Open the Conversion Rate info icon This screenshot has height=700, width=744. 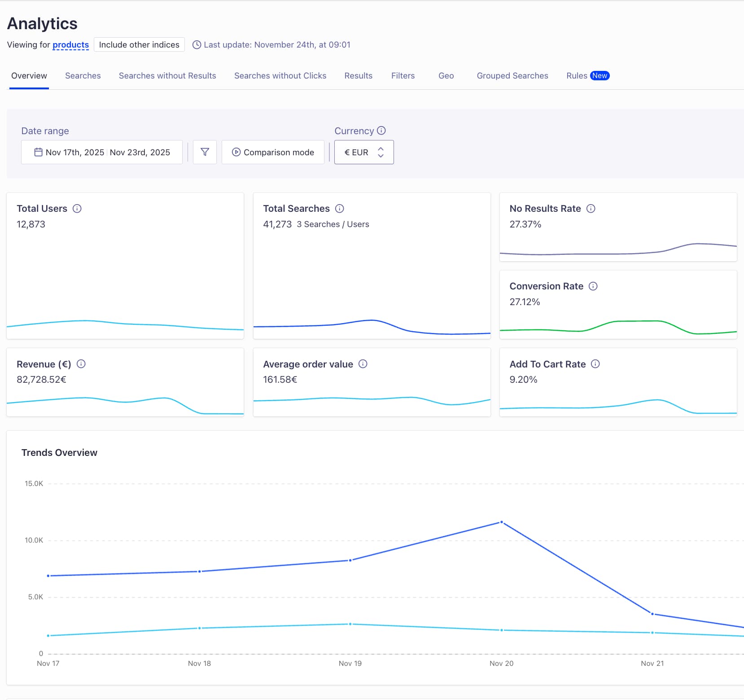coord(594,286)
